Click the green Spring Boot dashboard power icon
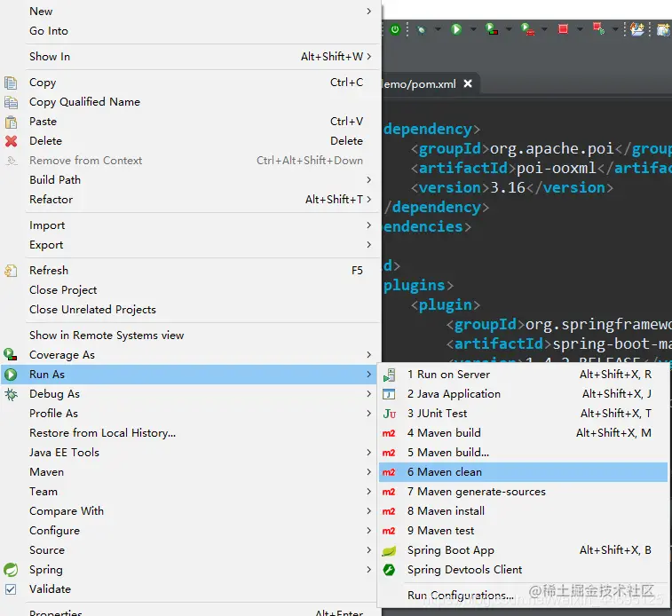The image size is (672, 616). pyautogui.click(x=395, y=29)
